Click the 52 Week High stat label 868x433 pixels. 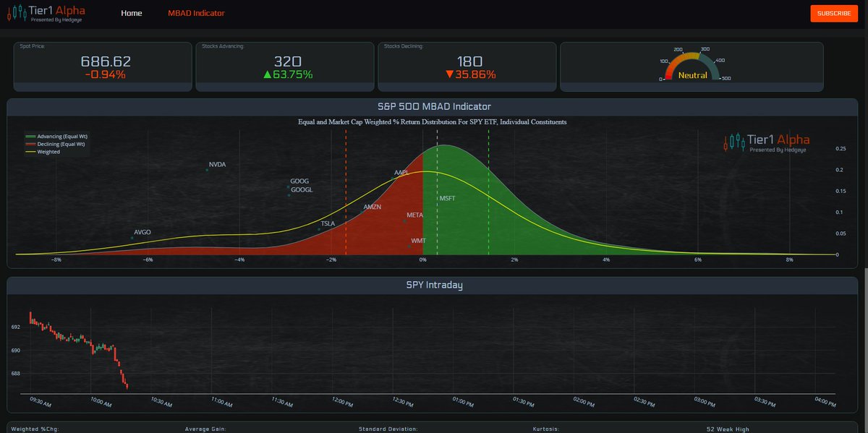point(728,429)
